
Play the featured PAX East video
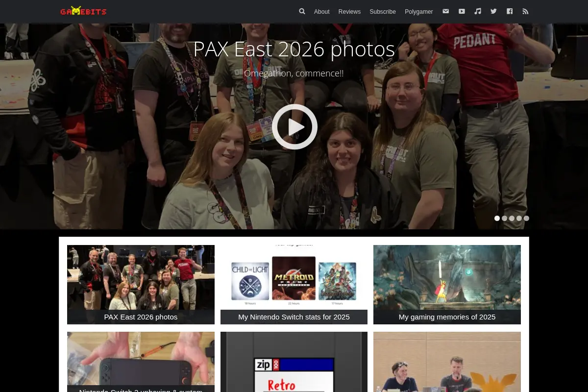294,126
